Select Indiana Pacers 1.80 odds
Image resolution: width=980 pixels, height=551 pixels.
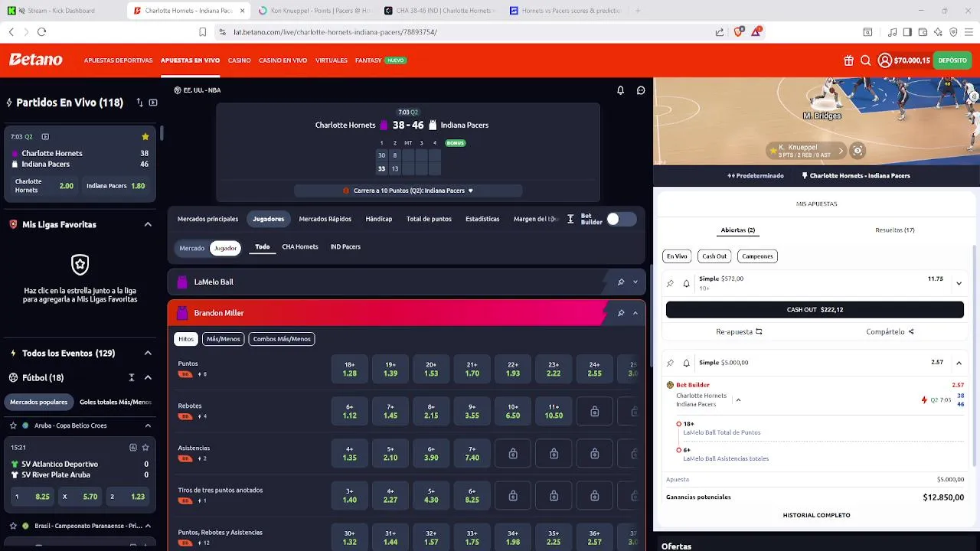[116, 186]
